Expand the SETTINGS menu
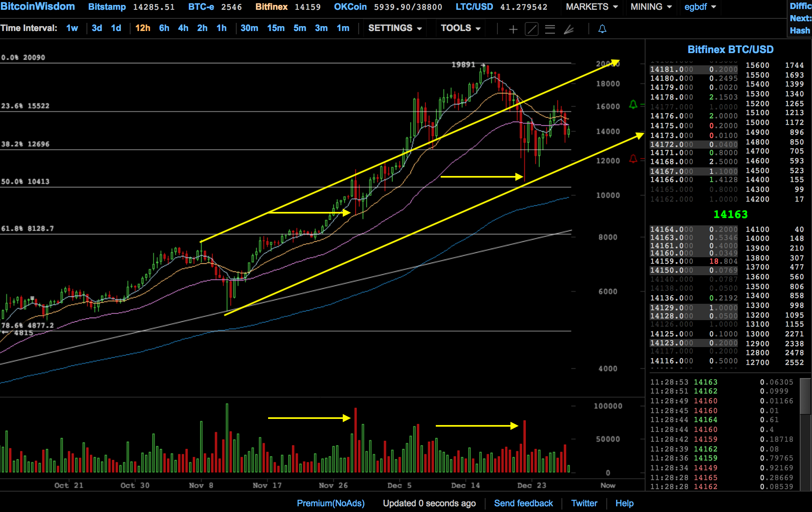This screenshot has width=812, height=512. [395, 28]
